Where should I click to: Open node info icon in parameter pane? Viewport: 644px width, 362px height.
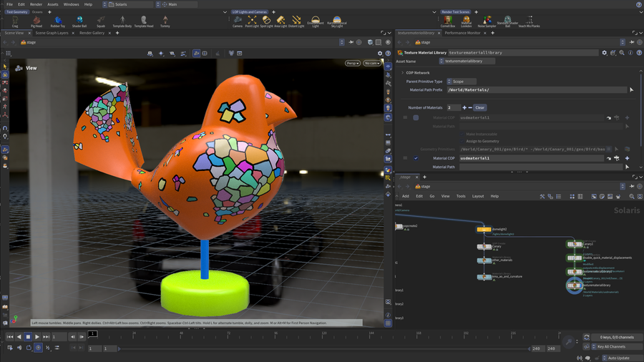click(630, 52)
